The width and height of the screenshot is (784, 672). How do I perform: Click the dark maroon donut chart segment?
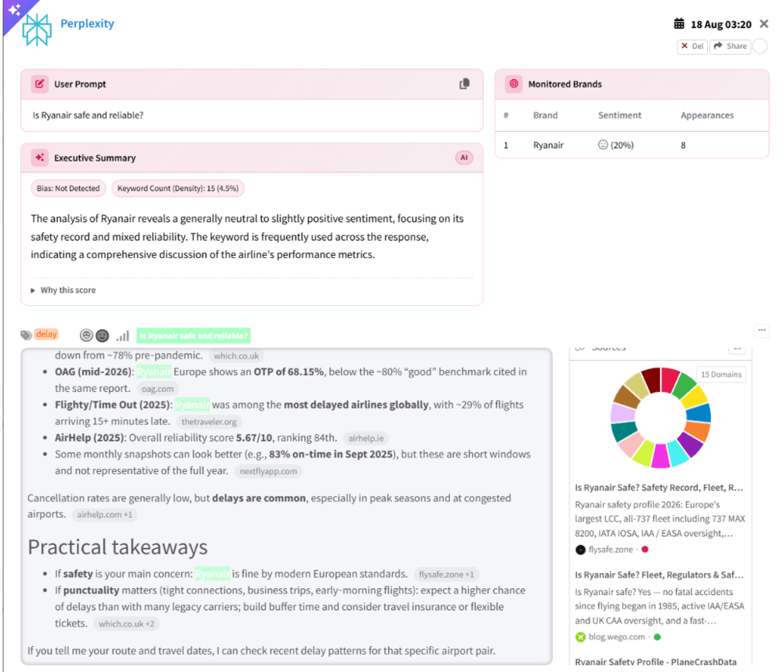(x=651, y=380)
